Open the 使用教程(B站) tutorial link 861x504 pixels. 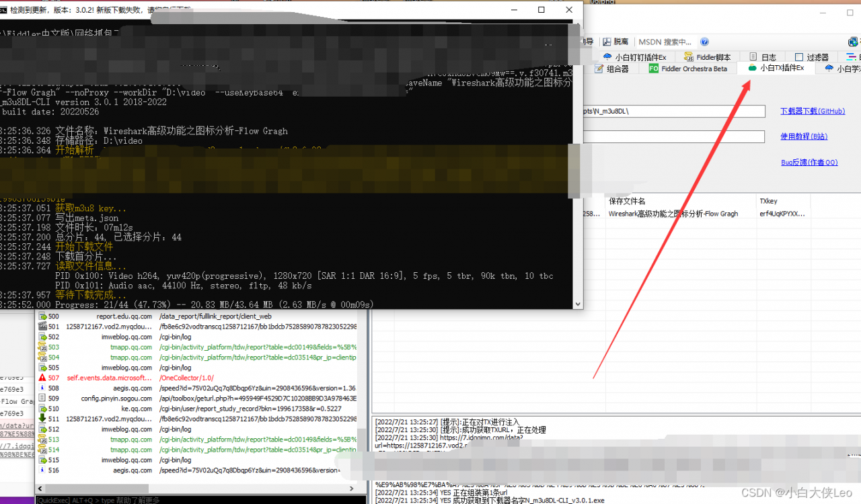(x=804, y=136)
